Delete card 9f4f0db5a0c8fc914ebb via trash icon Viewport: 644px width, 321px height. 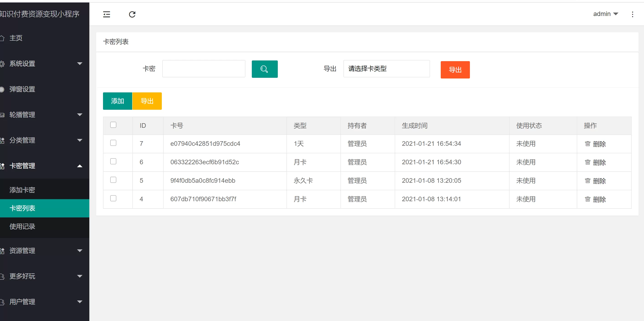587,181
